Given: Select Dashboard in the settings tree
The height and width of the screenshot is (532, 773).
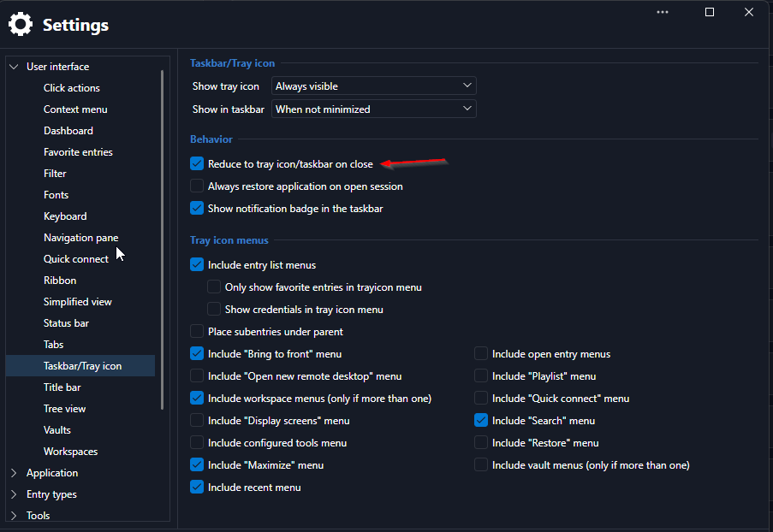Looking at the screenshot, I should (68, 131).
